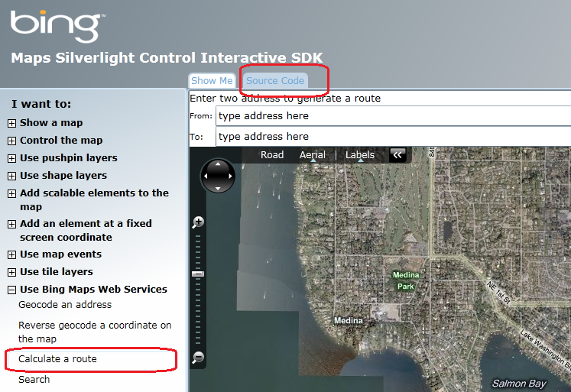Zoom out with the minus magnifier
Image resolution: width=571 pixels, height=392 pixels.
(x=198, y=357)
